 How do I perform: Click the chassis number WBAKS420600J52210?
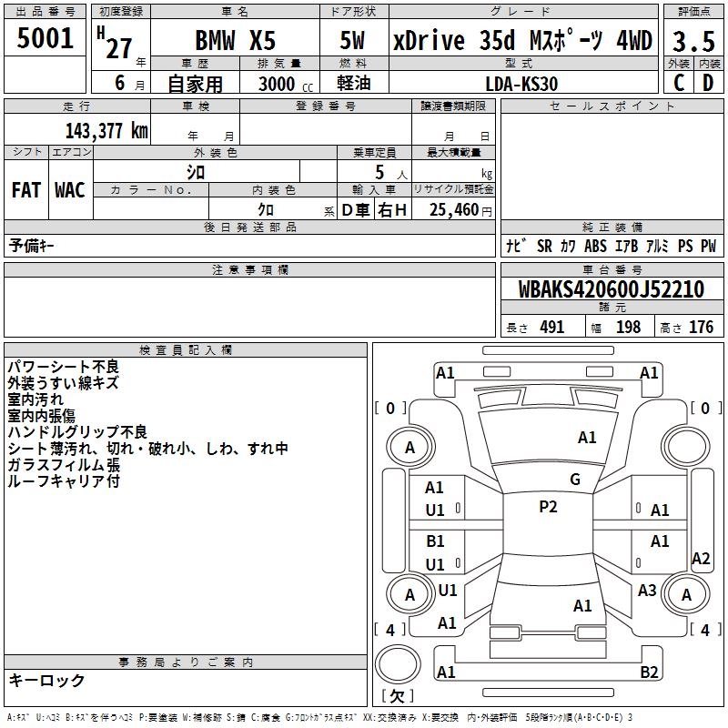612,289
